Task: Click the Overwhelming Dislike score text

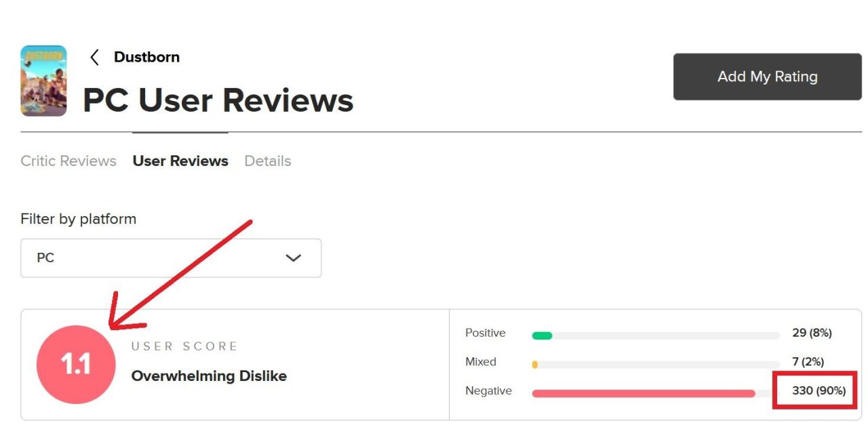Action: (209, 376)
